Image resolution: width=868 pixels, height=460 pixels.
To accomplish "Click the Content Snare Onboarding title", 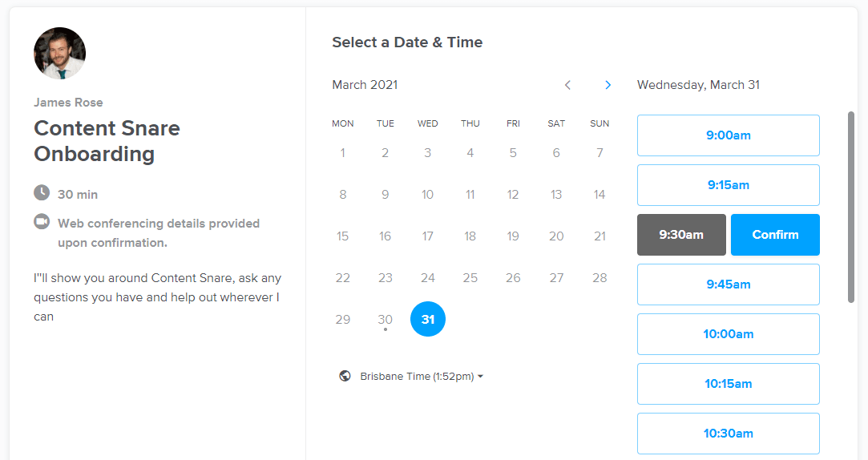I will [107, 140].
